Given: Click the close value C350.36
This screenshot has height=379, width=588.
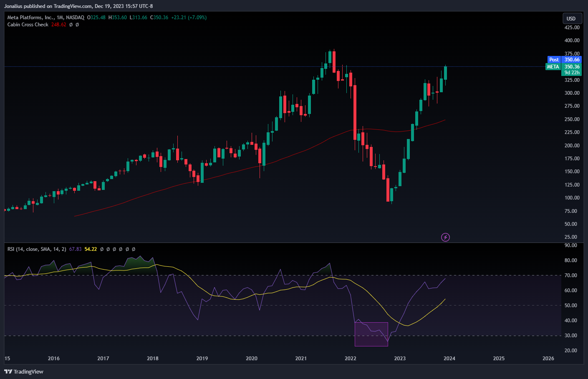Looking at the screenshot, I should pos(159,18).
